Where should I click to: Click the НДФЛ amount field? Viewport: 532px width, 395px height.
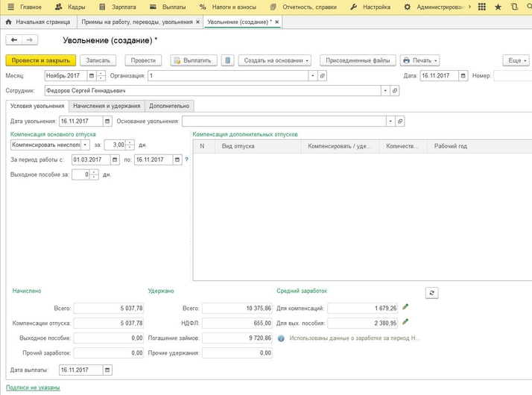pyautogui.click(x=238, y=323)
